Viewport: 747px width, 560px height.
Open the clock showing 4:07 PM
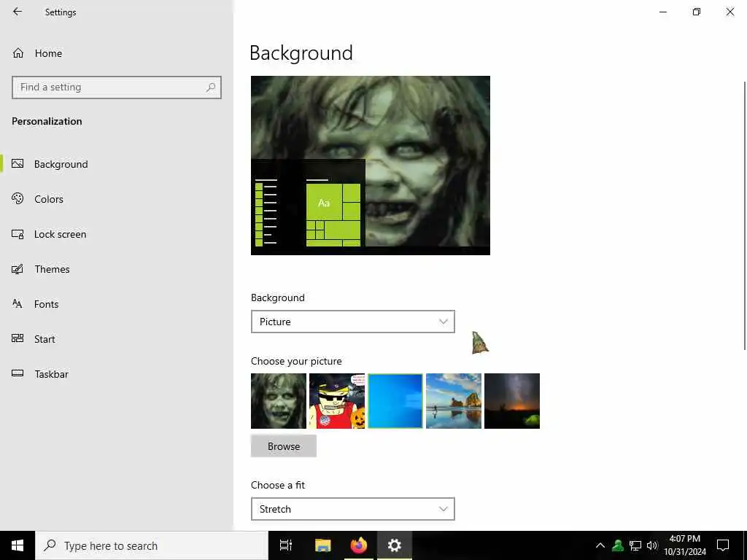684,545
